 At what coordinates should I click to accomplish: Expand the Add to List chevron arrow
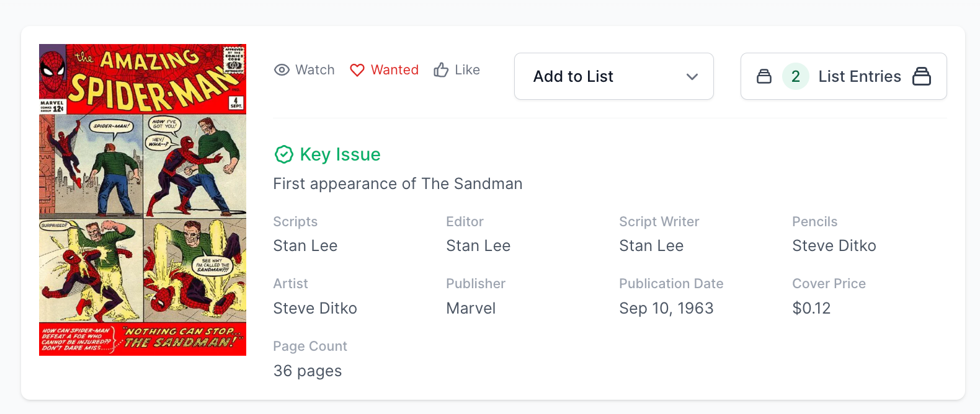(x=692, y=77)
